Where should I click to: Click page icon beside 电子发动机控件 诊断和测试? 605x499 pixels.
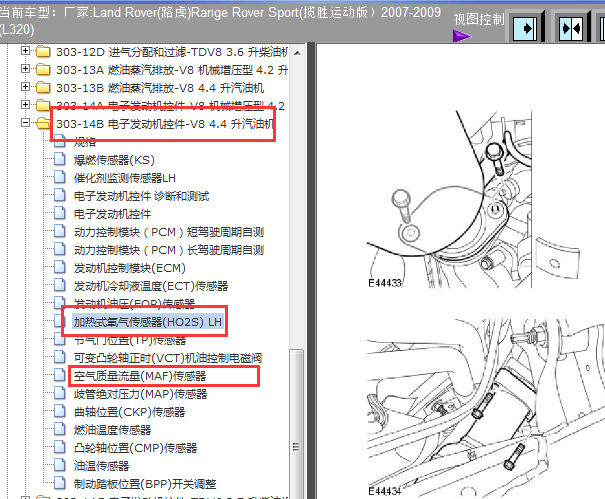pos(60,195)
